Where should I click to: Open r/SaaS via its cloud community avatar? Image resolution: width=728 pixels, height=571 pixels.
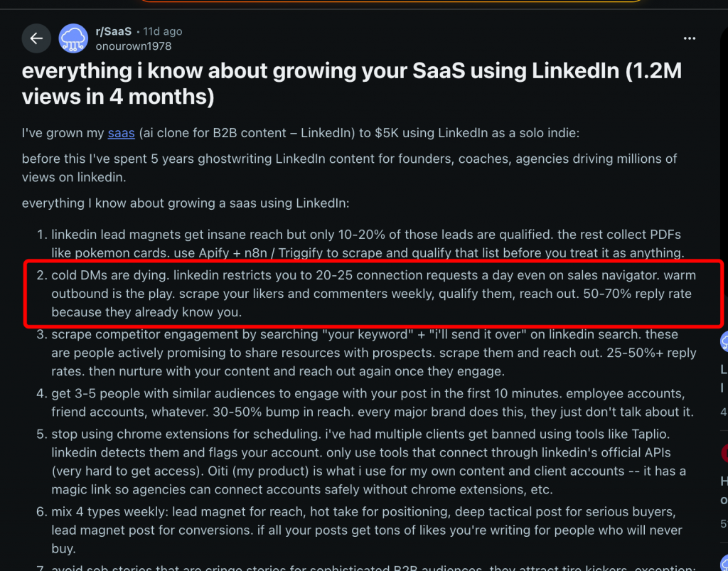[73, 38]
